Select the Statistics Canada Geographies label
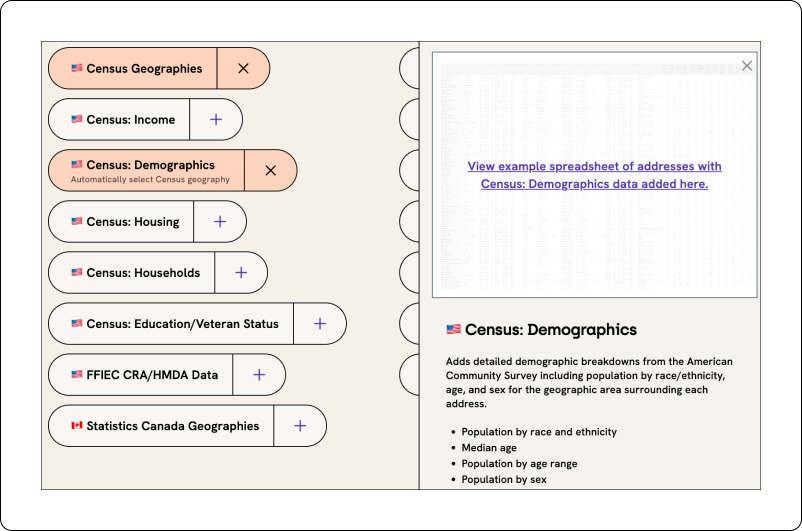The height and width of the screenshot is (531, 802). 173,426
